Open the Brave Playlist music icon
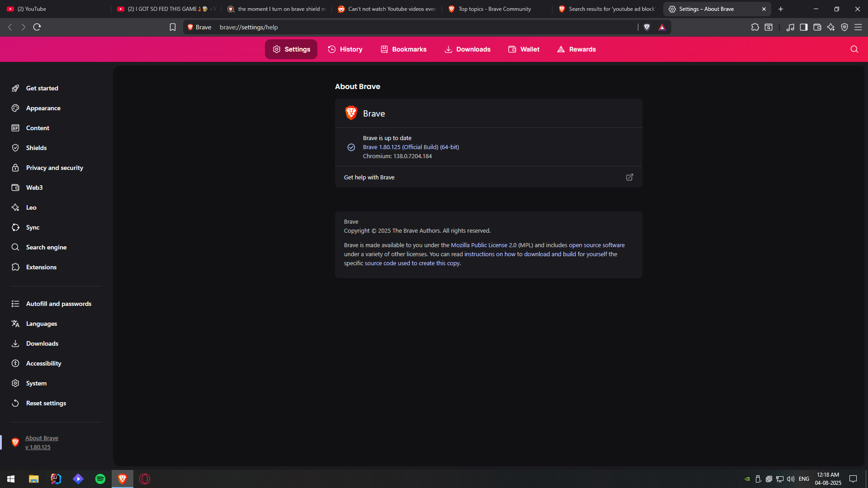 pyautogui.click(x=790, y=27)
